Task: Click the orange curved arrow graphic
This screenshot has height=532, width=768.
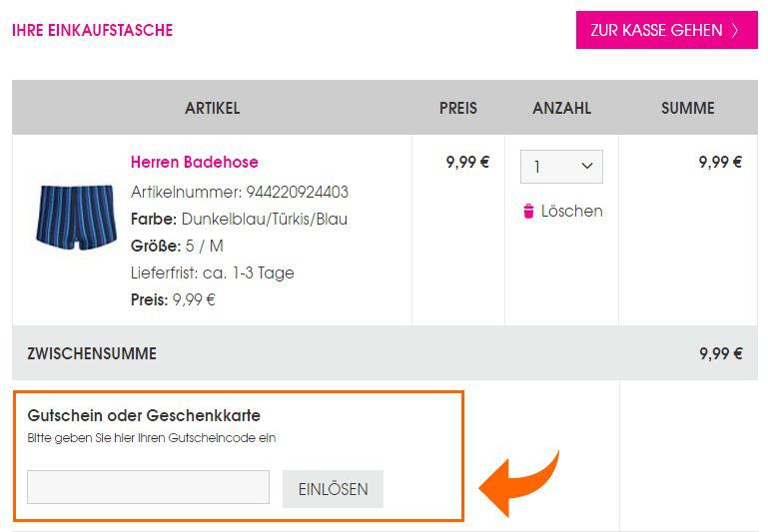Action: pyautogui.click(x=518, y=483)
